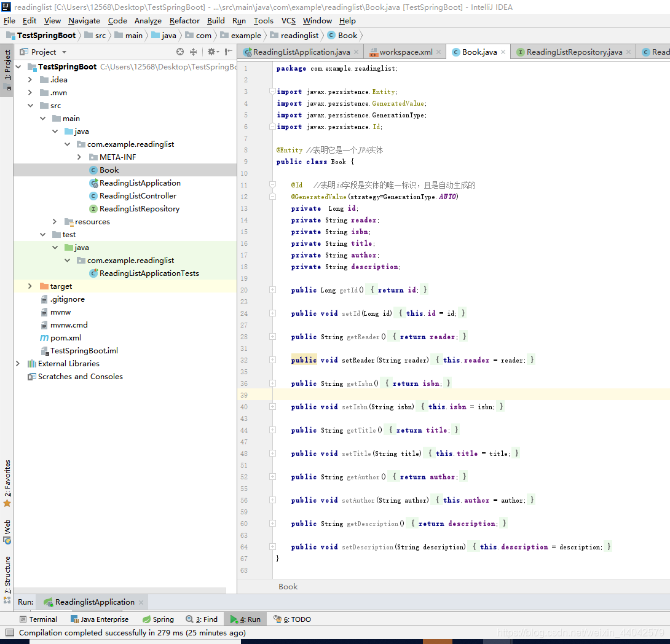The width and height of the screenshot is (670, 644).
Task: Close the ReadinglistApplication run tab
Action: (141, 602)
